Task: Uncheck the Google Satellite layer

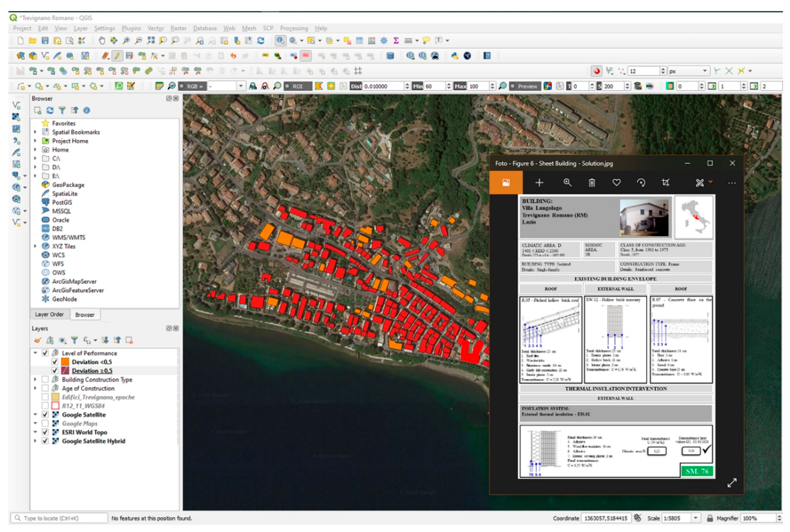Action: (45, 415)
